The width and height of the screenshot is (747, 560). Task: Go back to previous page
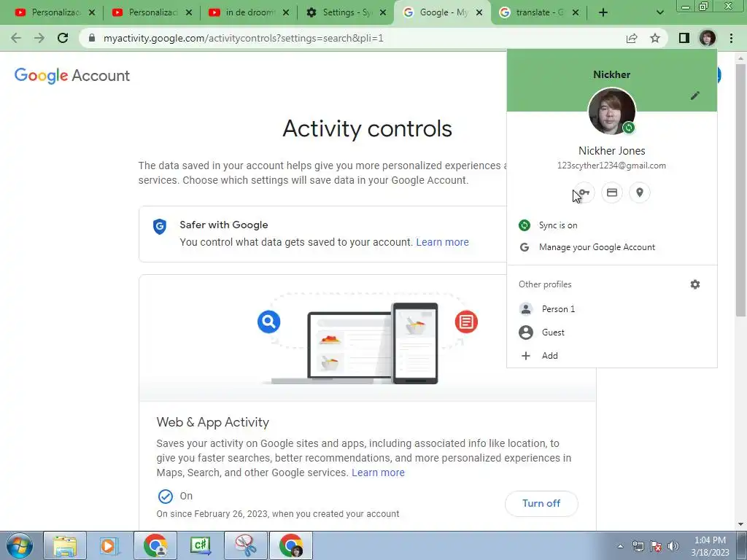tap(16, 38)
